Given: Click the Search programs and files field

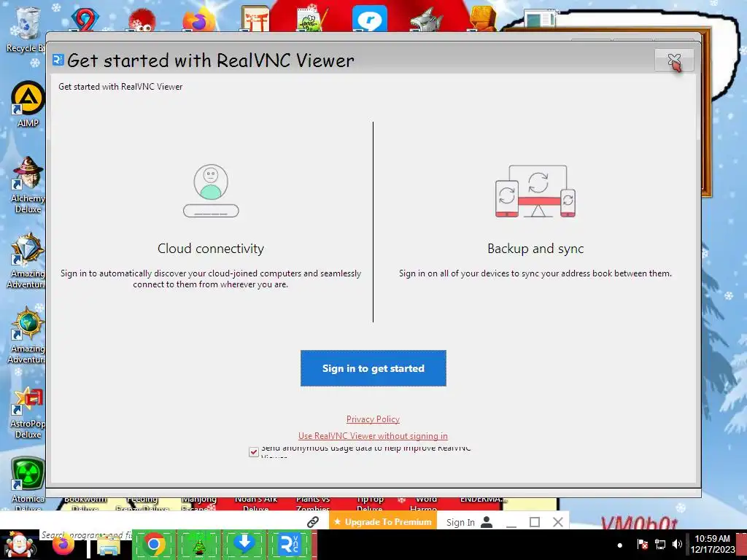Looking at the screenshot, I should [86, 535].
